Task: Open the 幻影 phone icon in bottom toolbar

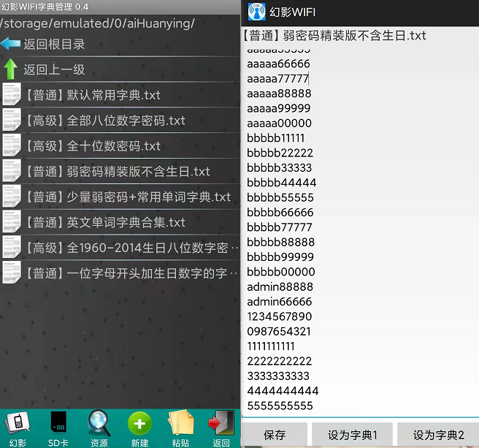Action: (x=18, y=423)
